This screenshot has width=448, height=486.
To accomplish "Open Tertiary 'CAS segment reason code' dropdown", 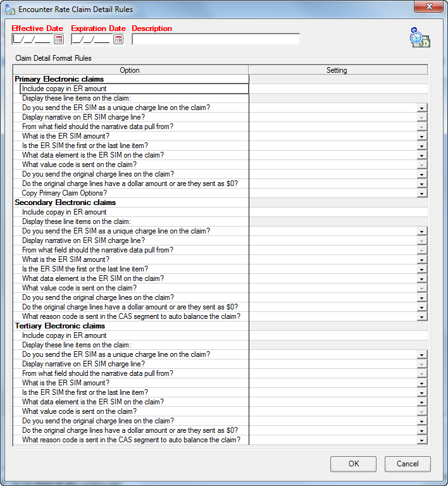I will click(x=421, y=440).
